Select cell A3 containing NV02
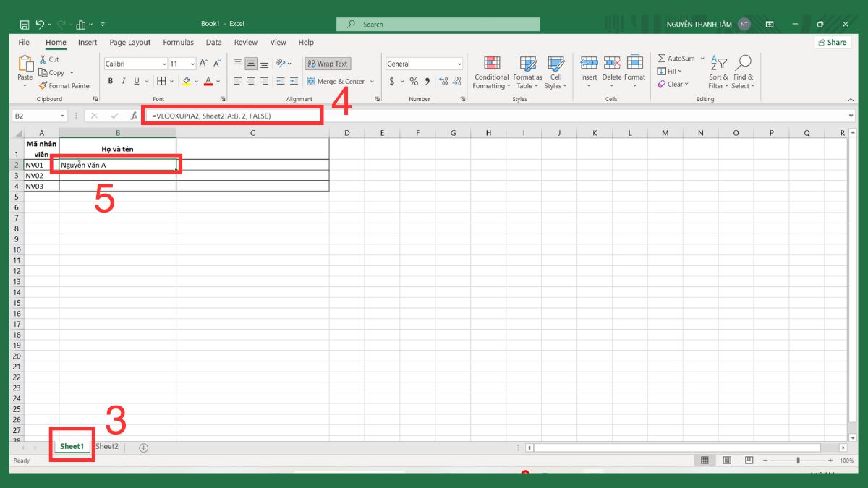 point(41,175)
